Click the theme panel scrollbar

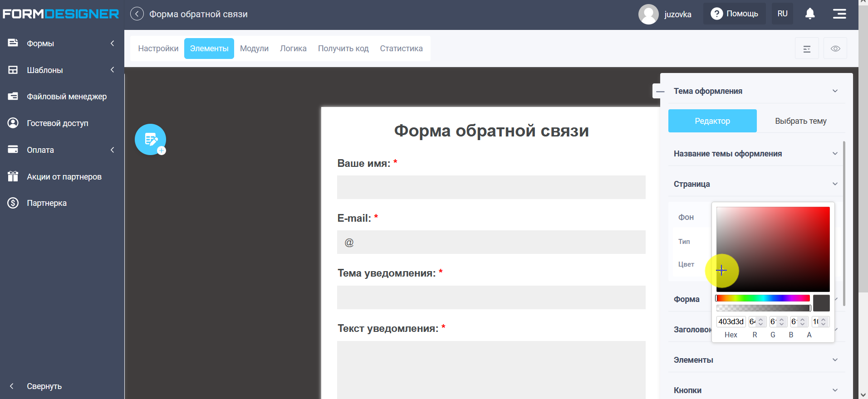pos(844,224)
